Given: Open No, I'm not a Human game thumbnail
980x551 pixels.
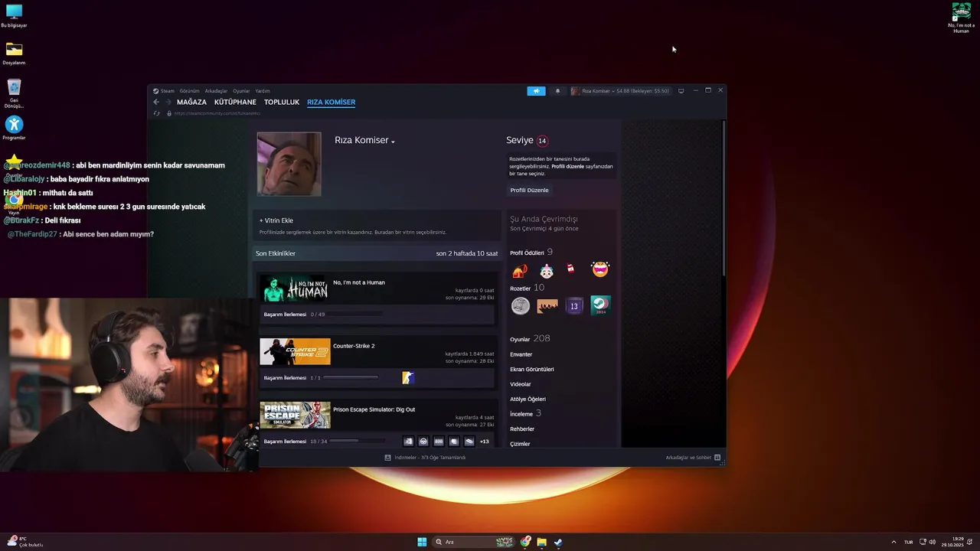Looking at the screenshot, I should pyautogui.click(x=295, y=289).
